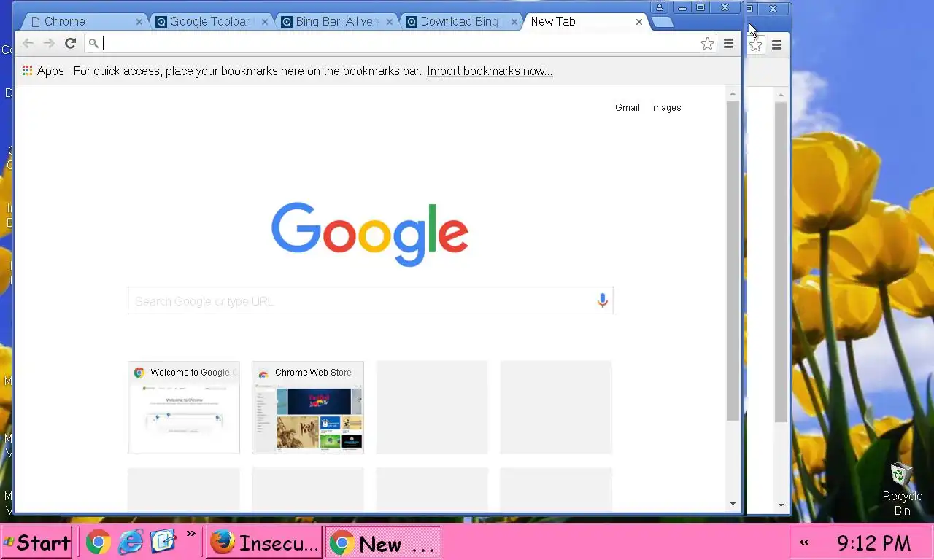Show hidden tray icons with the chevron
This screenshot has width=934, height=560.
[804, 542]
